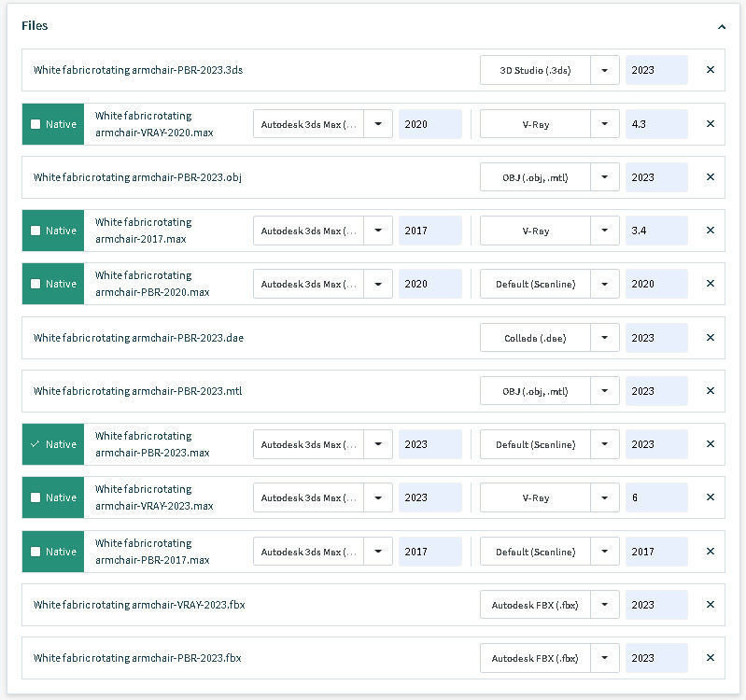The height and width of the screenshot is (700, 746).
Task: Remove the PBR-2023.dae file with X
Action: [x=710, y=338]
